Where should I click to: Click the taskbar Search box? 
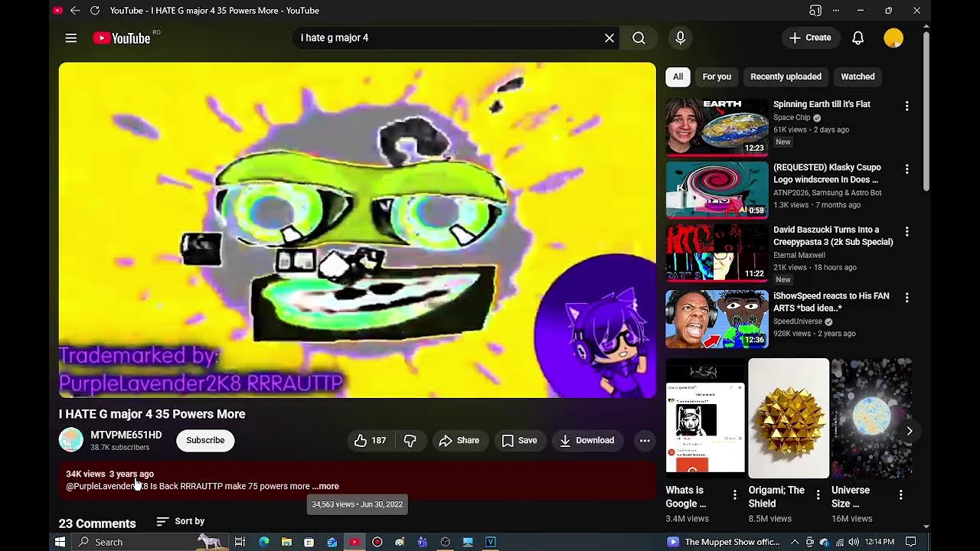coord(151,542)
